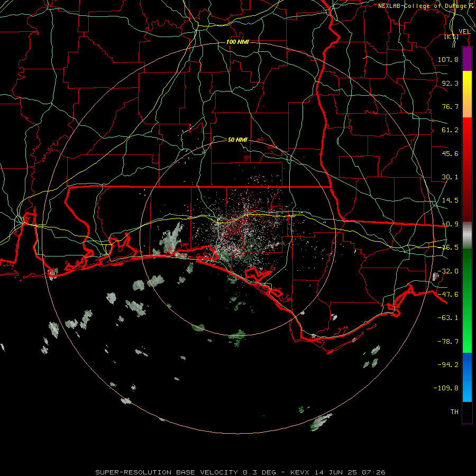
Task: Click the "-63.1" scale value
Action: click(x=448, y=318)
